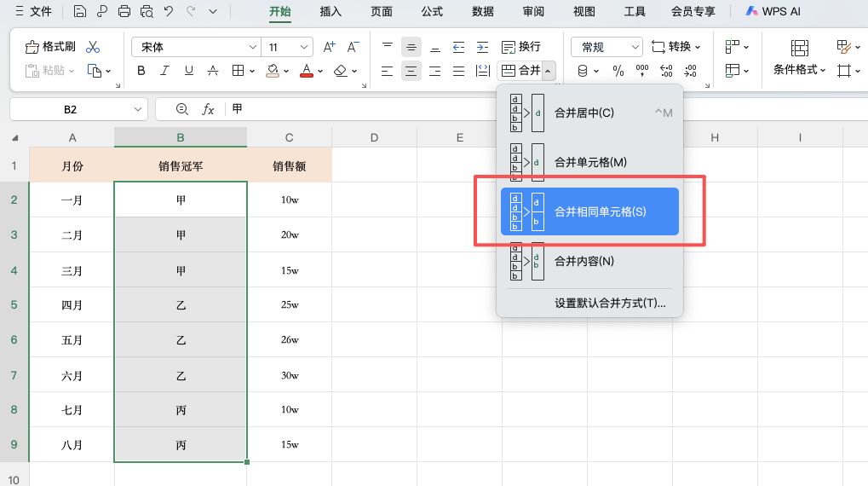The image size is (868, 486).
Task: Click the 换行 wrap text button
Action: [520, 47]
